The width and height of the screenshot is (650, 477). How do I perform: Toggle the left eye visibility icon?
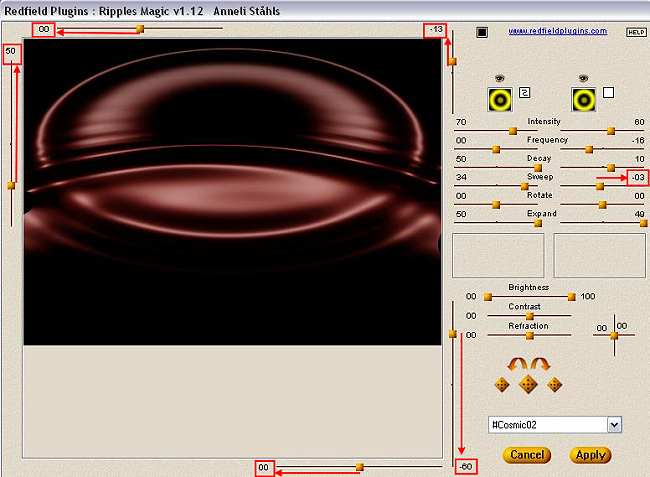[501, 77]
